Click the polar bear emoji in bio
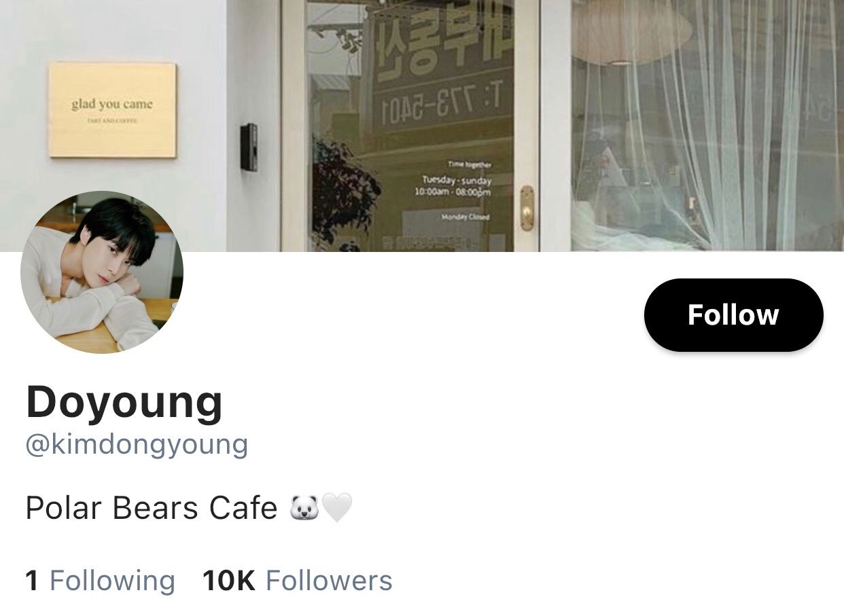This screenshot has height=616, width=844. 304,508
